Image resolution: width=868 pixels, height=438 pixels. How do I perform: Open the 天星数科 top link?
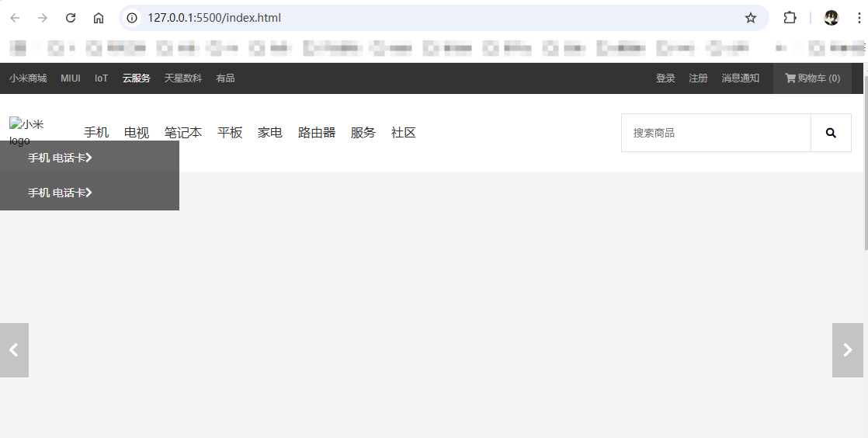(183, 78)
